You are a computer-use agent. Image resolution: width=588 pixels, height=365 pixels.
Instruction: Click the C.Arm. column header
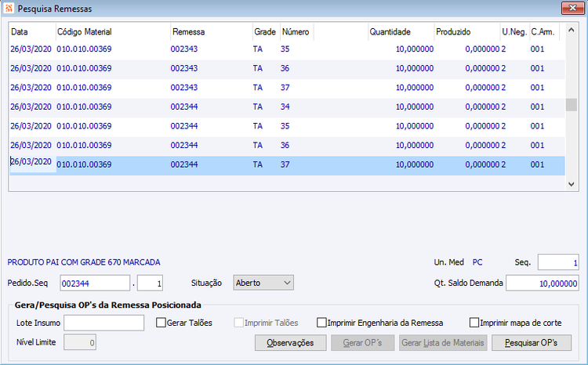click(x=545, y=32)
